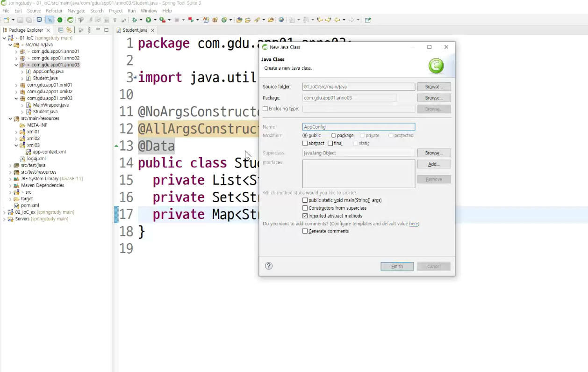This screenshot has height=372, width=588.
Task: Click the New Java Package toolbar icon
Action: (x=215, y=20)
